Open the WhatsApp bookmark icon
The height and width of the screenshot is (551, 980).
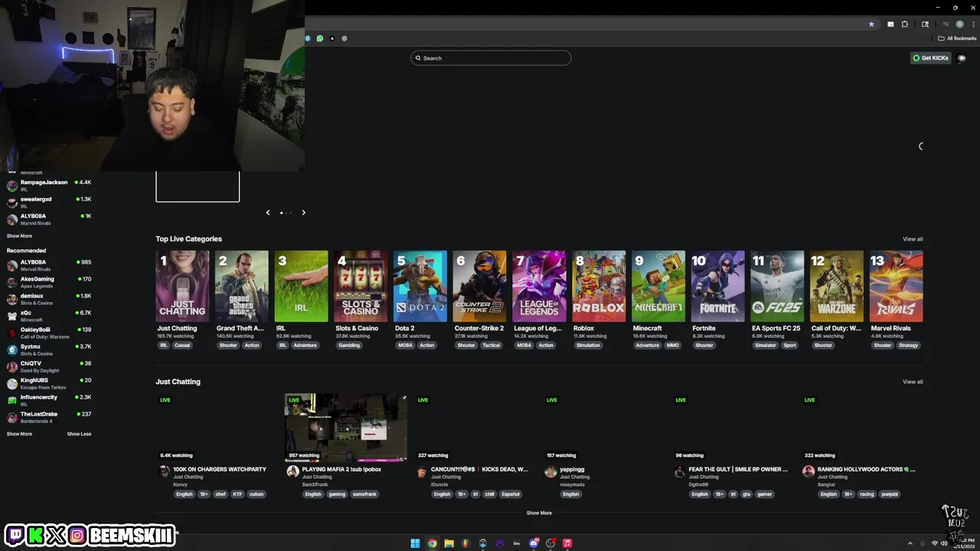320,38
